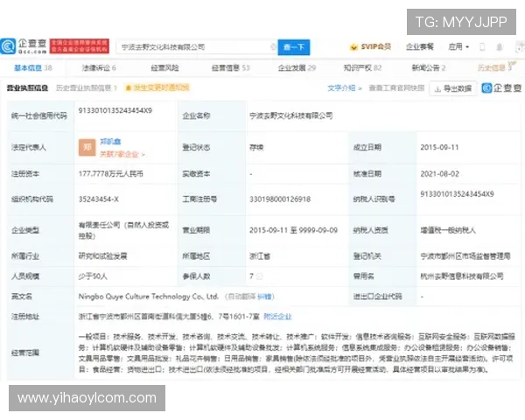Click the 纠错 link after English name
The image size is (525, 420).
(265, 297)
